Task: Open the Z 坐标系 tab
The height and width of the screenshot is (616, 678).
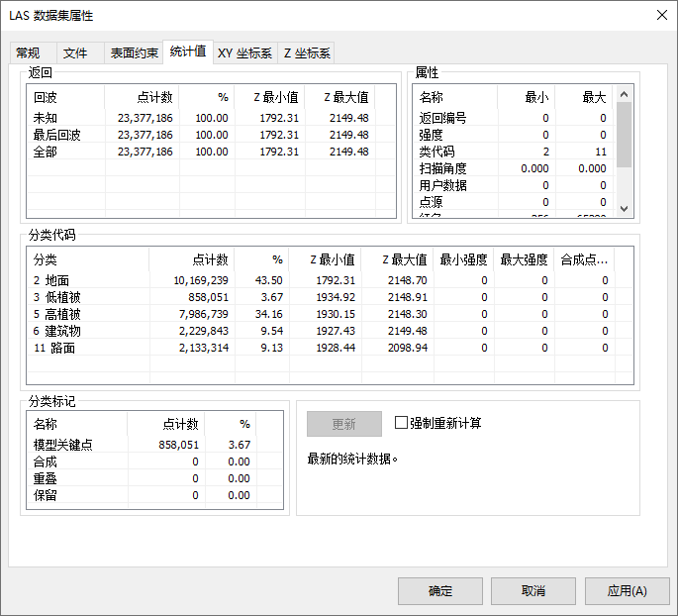Action: [x=306, y=53]
